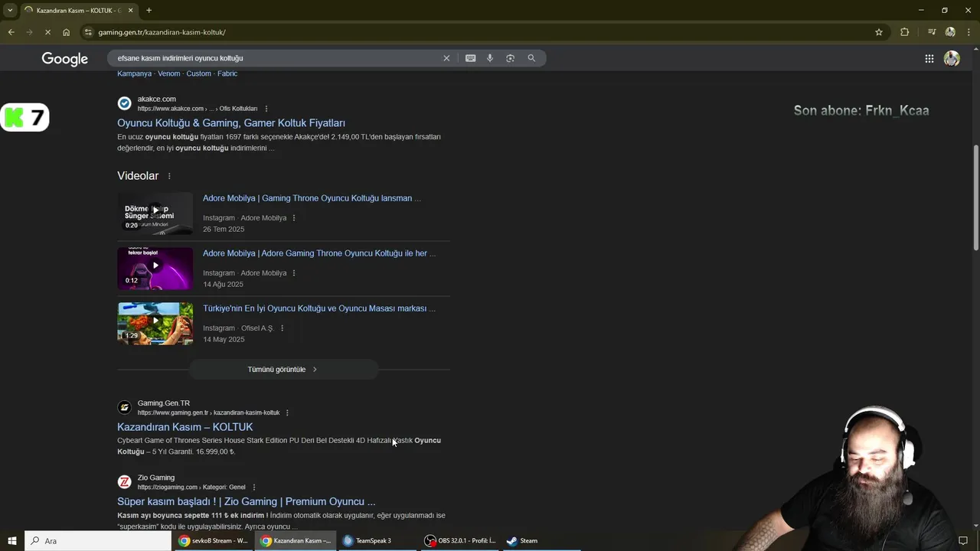Screen dimensions: 980x551
Task: Open Süper kasım başladı Zio Gaming result
Action: tap(246, 502)
